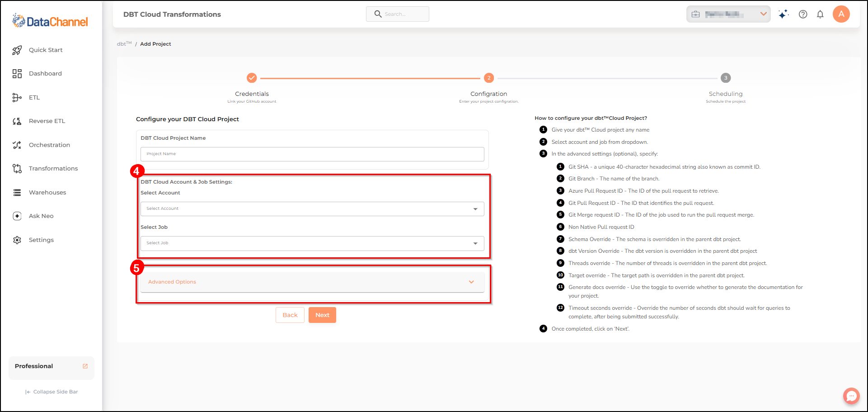Image resolution: width=868 pixels, height=412 pixels.
Task: Click the Ask Neo sparkle icon
Action: (x=17, y=216)
